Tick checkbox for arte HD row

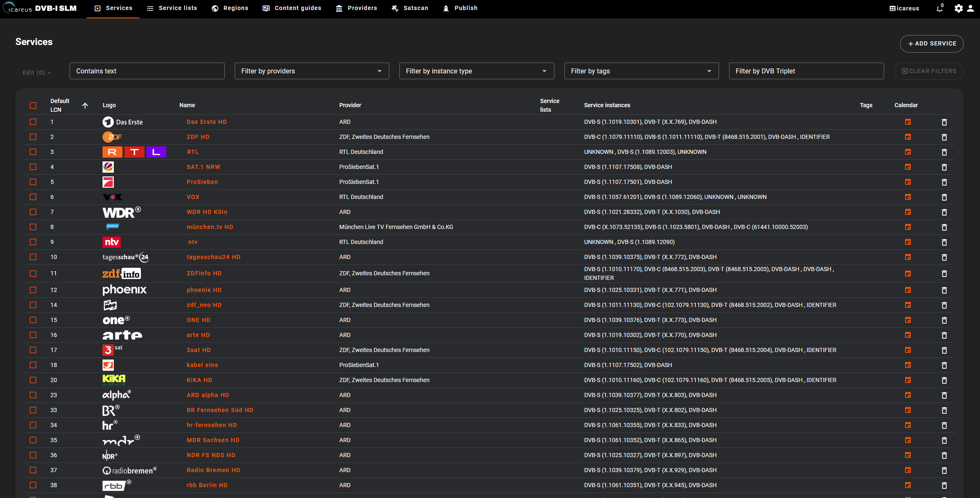33,335
